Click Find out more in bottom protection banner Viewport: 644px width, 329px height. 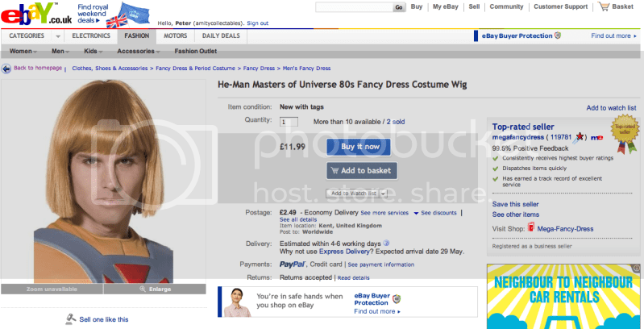pyautogui.click(x=377, y=312)
